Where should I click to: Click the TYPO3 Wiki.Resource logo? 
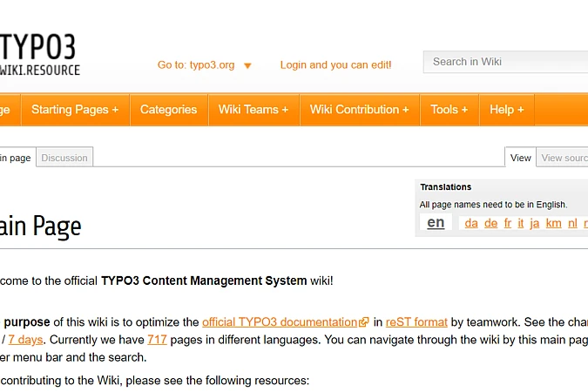(x=39, y=54)
